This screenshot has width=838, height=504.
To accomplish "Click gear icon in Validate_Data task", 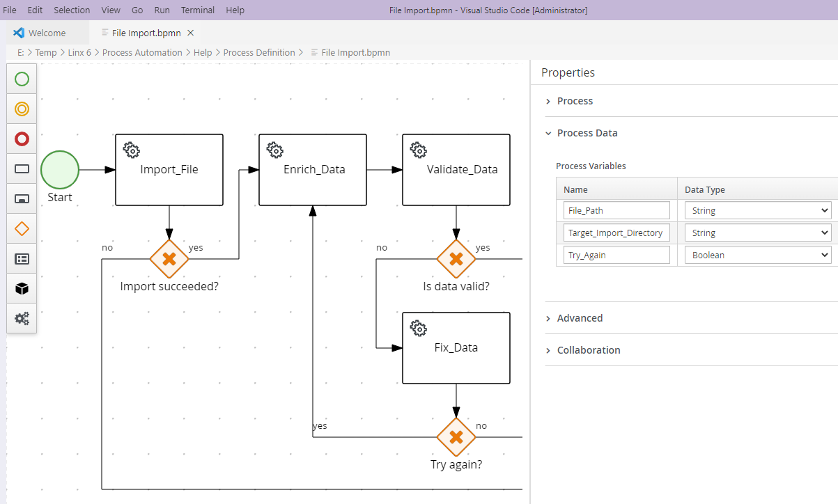I will click(418, 150).
